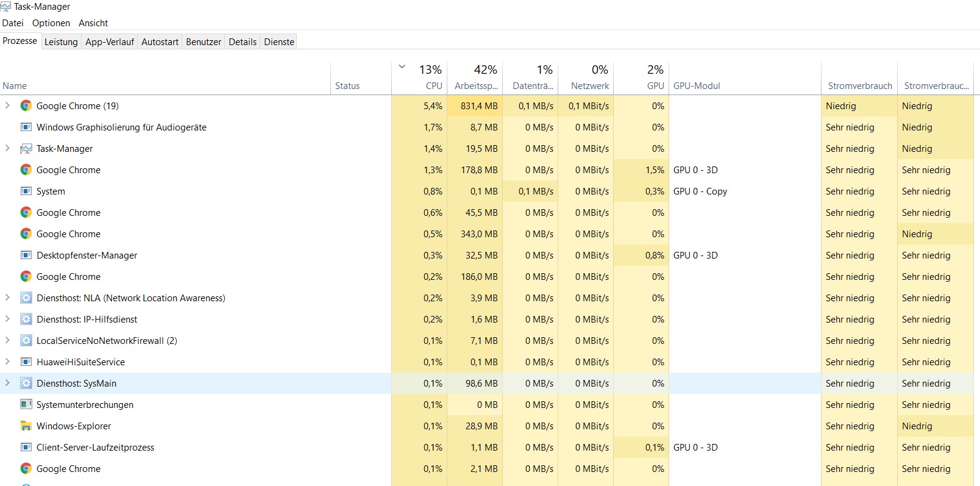
Task: Click the Windows Graphisolierung für Audiogeräte icon
Action: [26, 127]
